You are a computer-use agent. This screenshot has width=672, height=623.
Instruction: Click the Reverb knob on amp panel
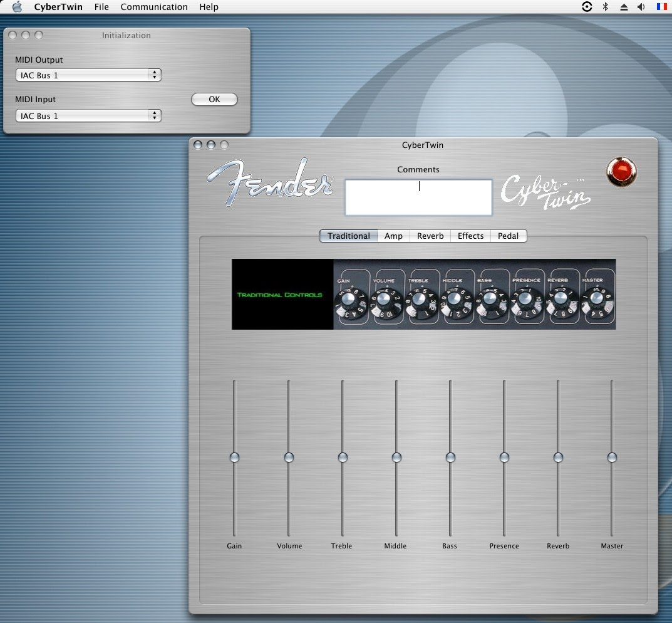562,304
